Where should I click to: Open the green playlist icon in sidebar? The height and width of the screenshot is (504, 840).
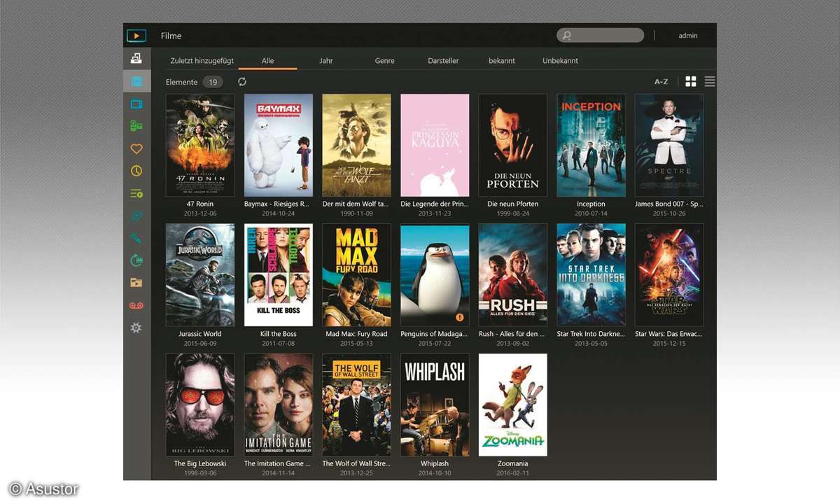[x=136, y=193]
